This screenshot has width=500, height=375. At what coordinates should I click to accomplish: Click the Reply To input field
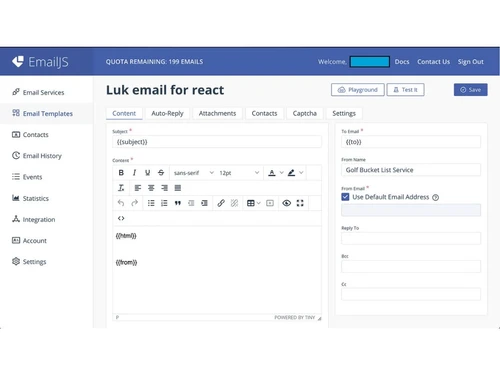click(x=411, y=238)
